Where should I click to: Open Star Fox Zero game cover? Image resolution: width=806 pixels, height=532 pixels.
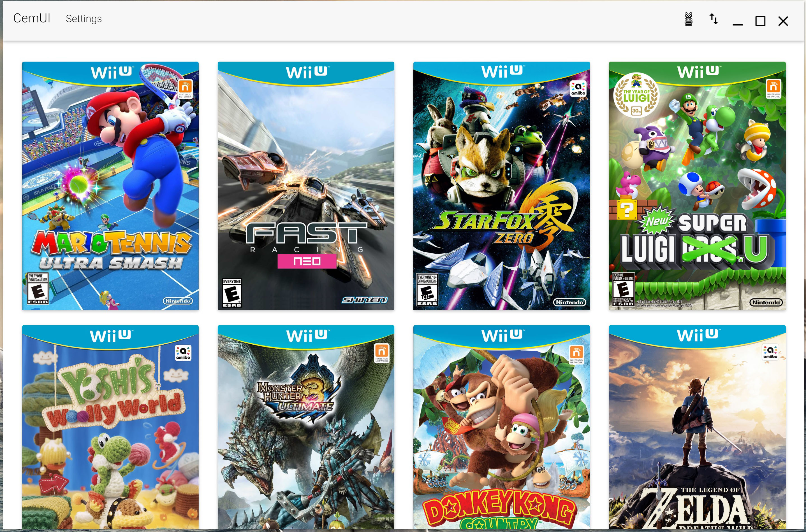(x=501, y=186)
